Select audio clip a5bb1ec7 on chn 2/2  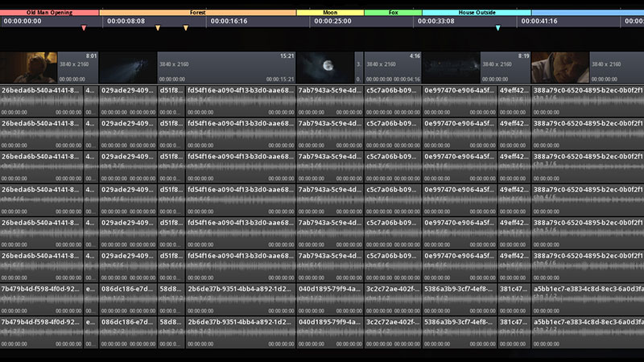coord(588,333)
